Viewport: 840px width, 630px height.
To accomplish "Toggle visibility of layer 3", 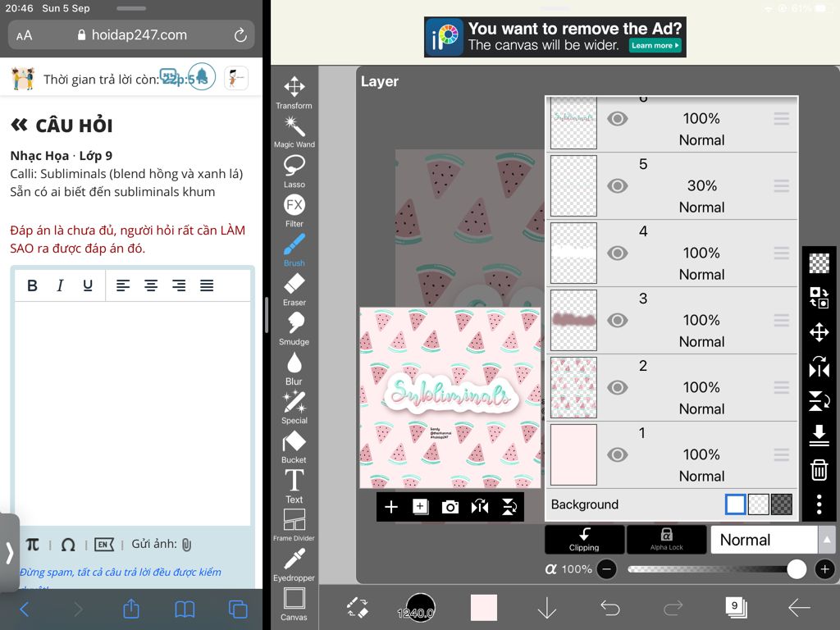I will (617, 321).
